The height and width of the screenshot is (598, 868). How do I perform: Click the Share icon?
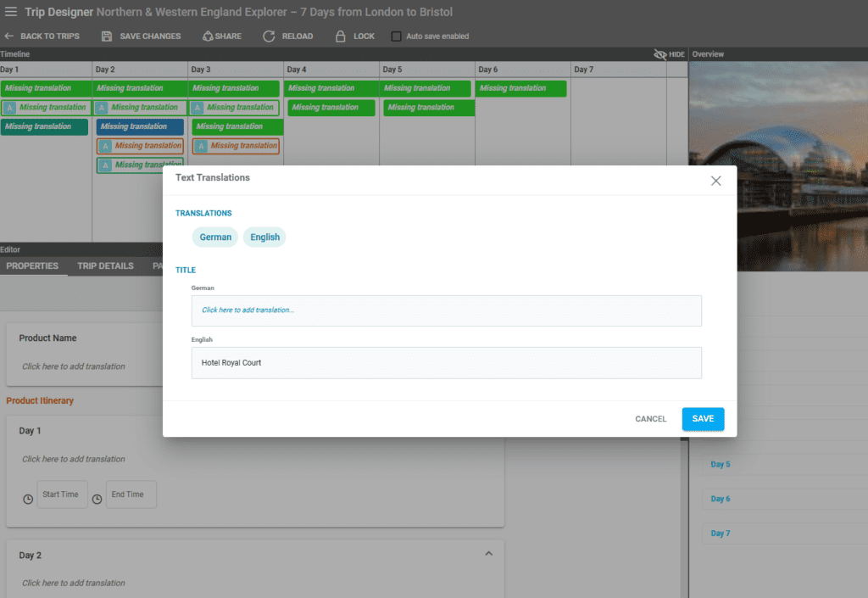tap(208, 36)
